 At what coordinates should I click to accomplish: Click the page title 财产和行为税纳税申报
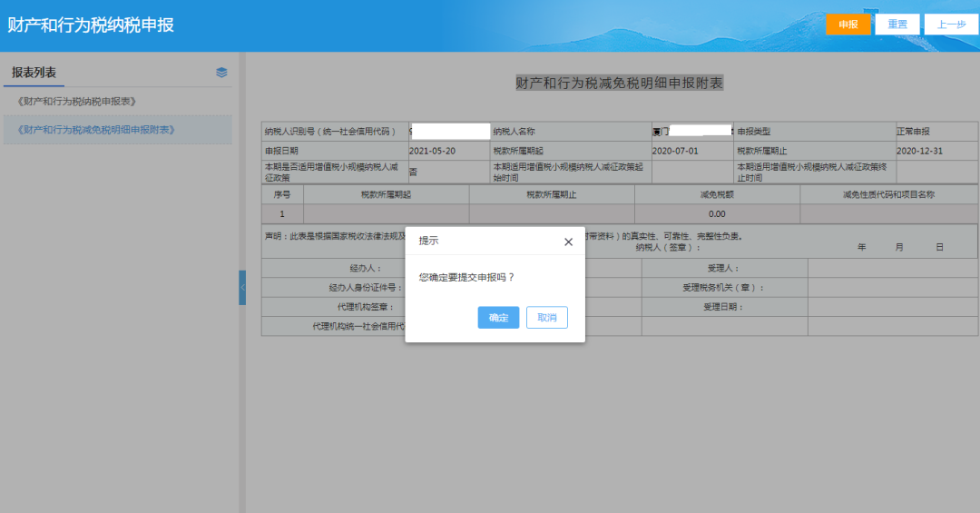tap(91, 25)
